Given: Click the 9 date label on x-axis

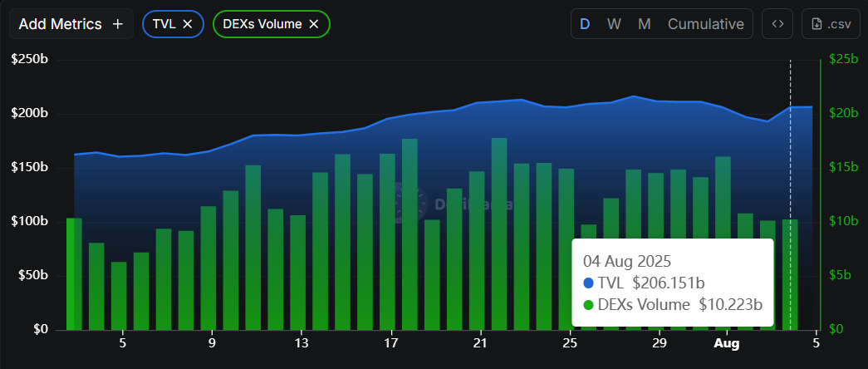Looking at the screenshot, I should [x=212, y=343].
